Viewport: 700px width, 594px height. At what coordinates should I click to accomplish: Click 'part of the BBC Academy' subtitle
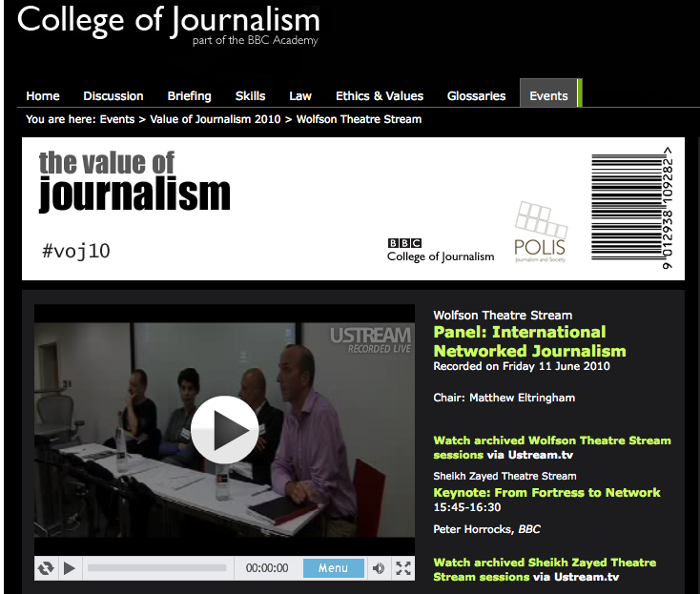(256, 41)
